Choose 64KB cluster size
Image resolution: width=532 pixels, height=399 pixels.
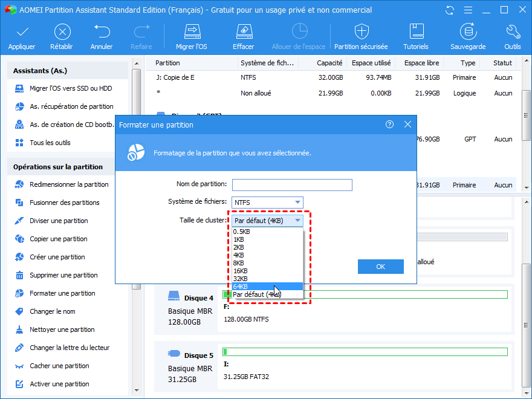point(267,287)
